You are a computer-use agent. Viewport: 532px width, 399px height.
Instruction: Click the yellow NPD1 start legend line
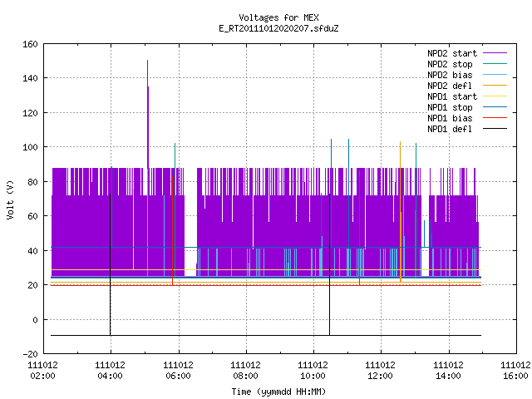(x=495, y=96)
